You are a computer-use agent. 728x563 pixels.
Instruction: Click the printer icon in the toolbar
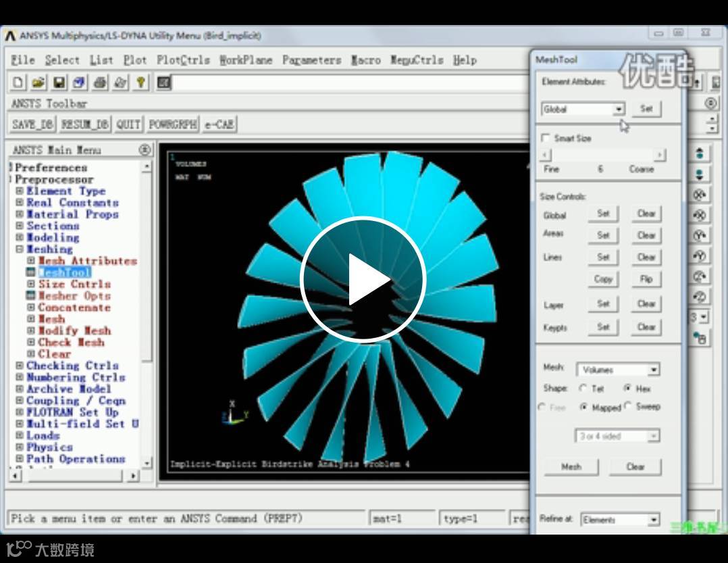point(100,82)
